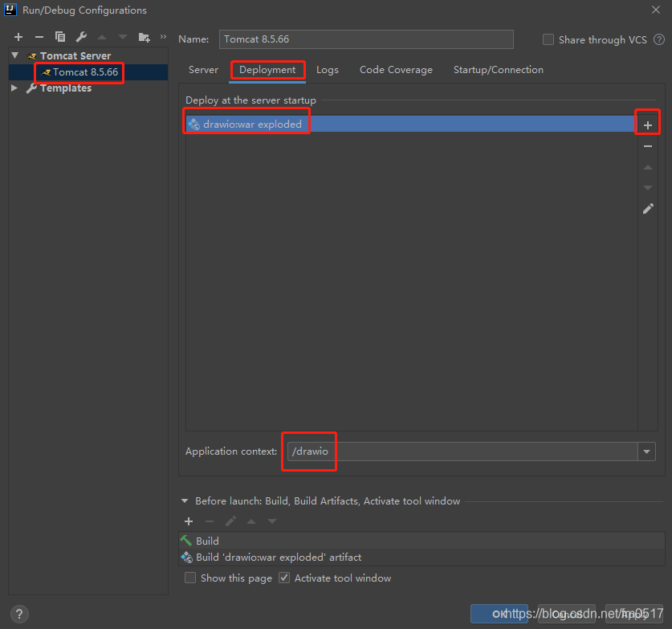The width and height of the screenshot is (672, 629).
Task: Close the Run/Debug Configurations dialog
Action: pyautogui.click(x=656, y=10)
